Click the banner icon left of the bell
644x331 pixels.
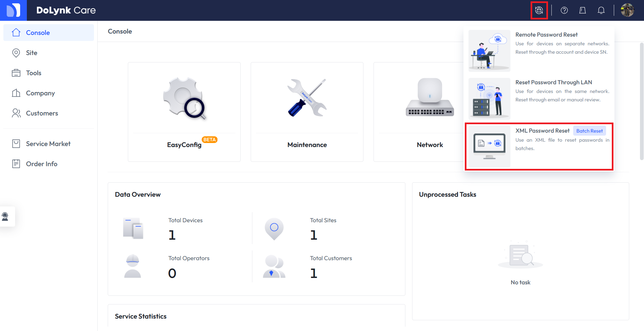tap(583, 10)
